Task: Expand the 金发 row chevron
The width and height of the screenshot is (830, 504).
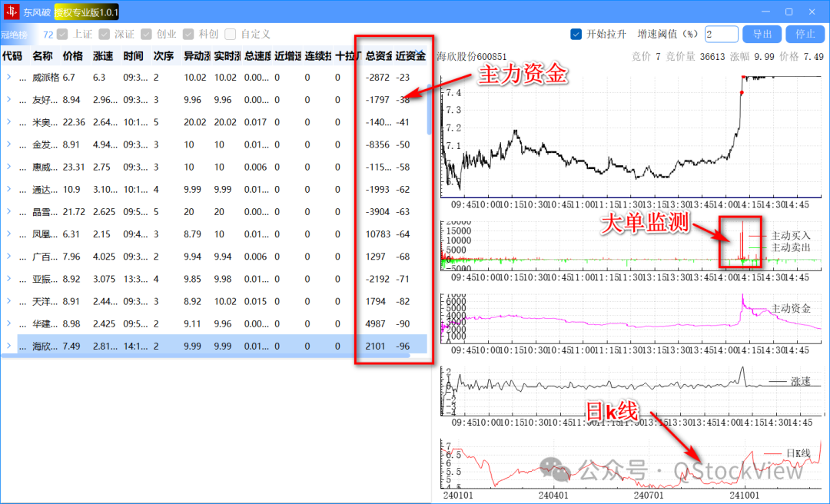Action: tap(8, 144)
